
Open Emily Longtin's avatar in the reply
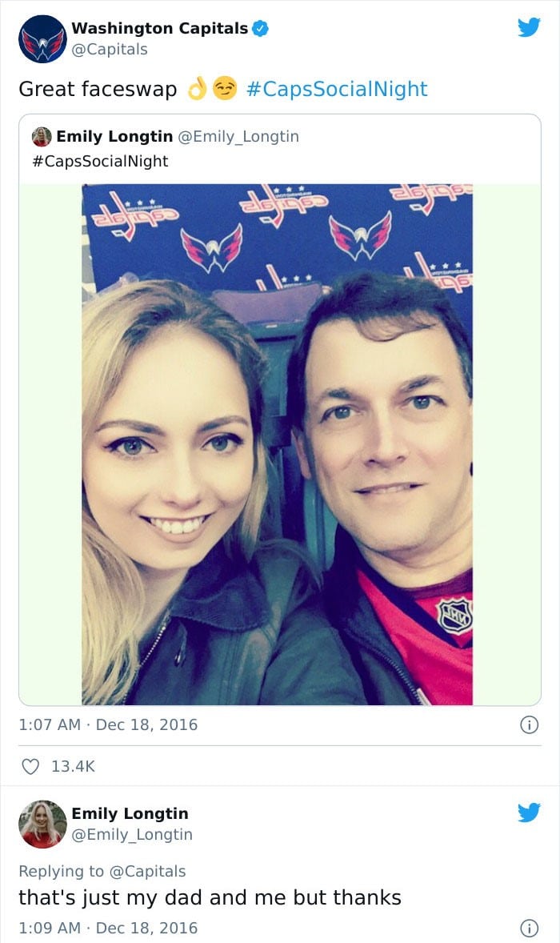tap(42, 824)
